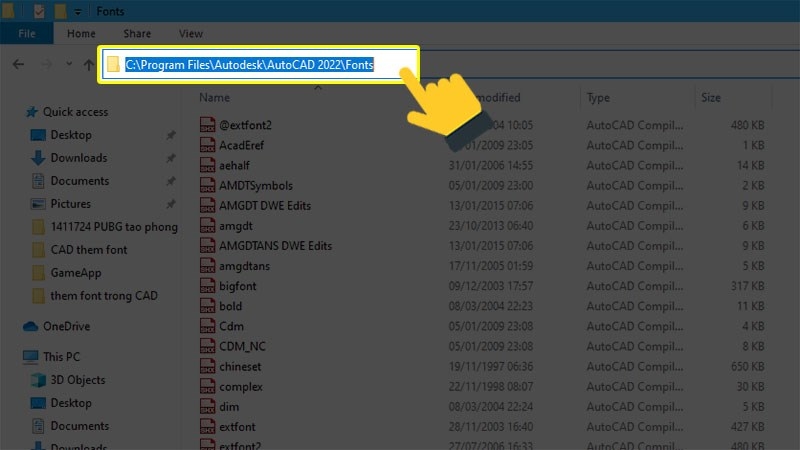The width and height of the screenshot is (800, 450).
Task: Open the File ribbon tab
Action: click(x=27, y=34)
